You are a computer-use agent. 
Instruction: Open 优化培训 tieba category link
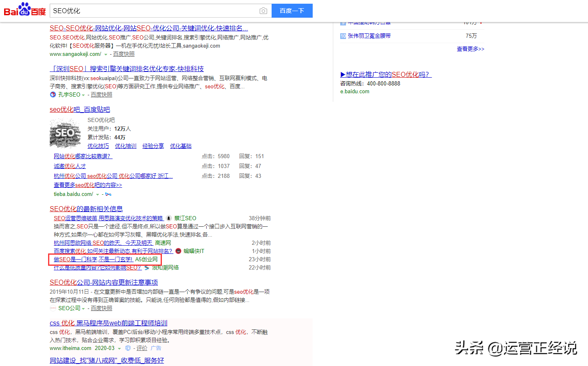[x=126, y=146]
